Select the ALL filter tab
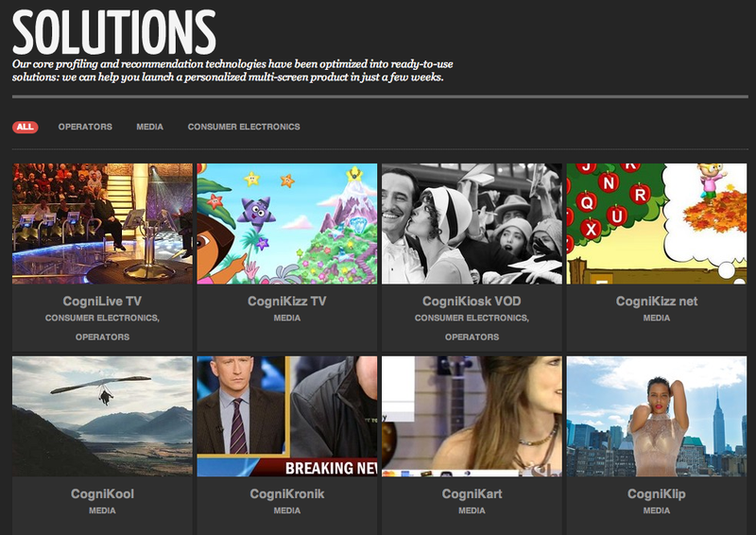The image size is (756, 535). [26, 127]
